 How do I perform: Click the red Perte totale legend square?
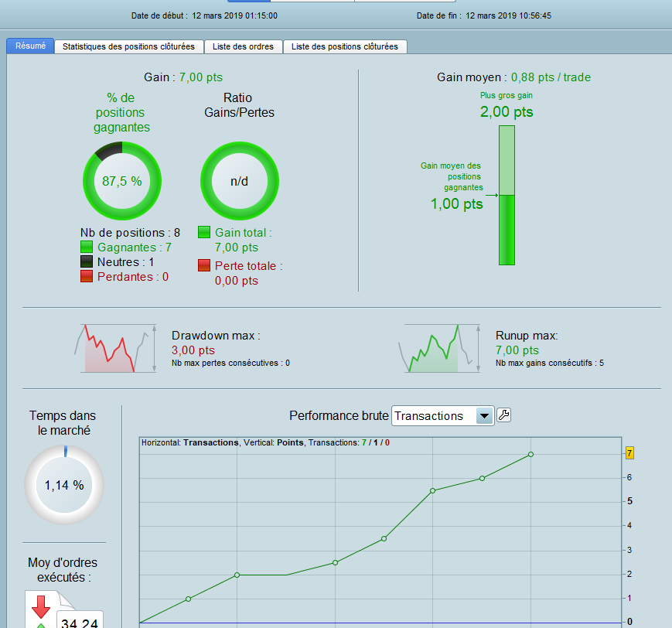[204, 265]
